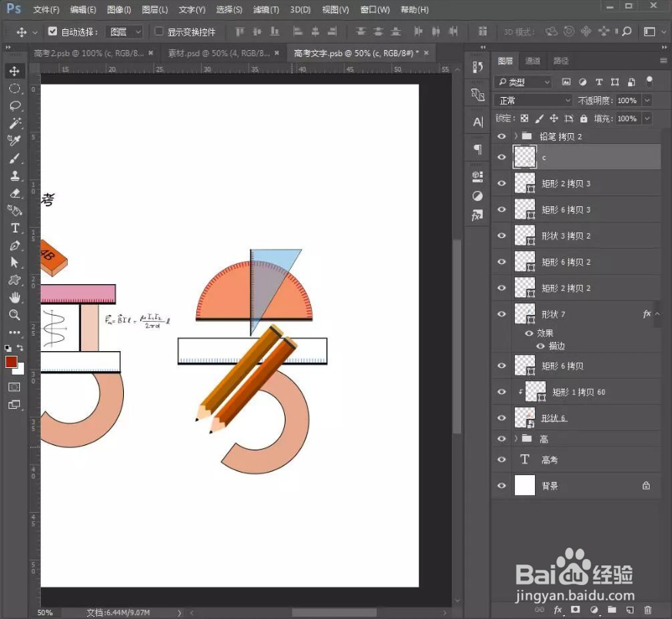
Task: Select the Magic Wand tool
Action: coord(14,123)
